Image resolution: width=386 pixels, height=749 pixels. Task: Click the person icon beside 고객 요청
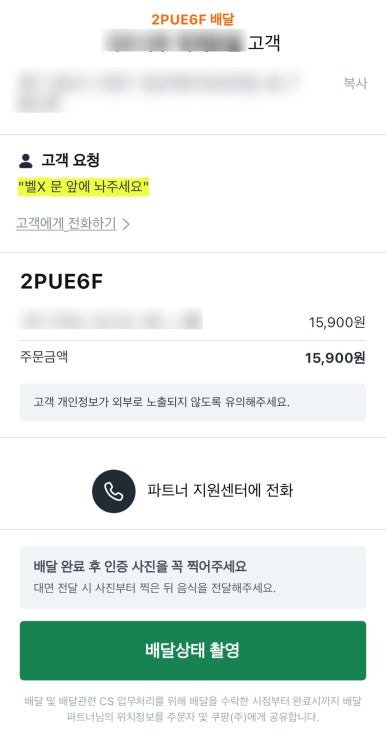pyautogui.click(x=26, y=161)
